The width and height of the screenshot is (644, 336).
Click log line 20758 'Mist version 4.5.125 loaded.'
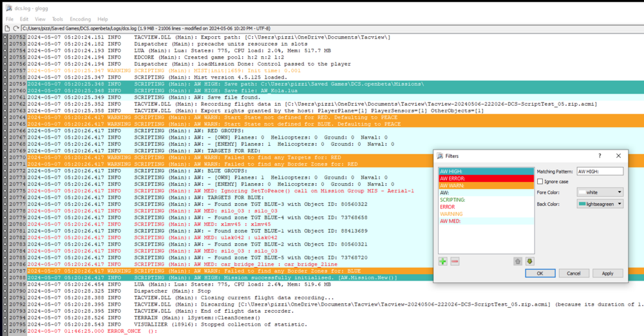click(157, 77)
